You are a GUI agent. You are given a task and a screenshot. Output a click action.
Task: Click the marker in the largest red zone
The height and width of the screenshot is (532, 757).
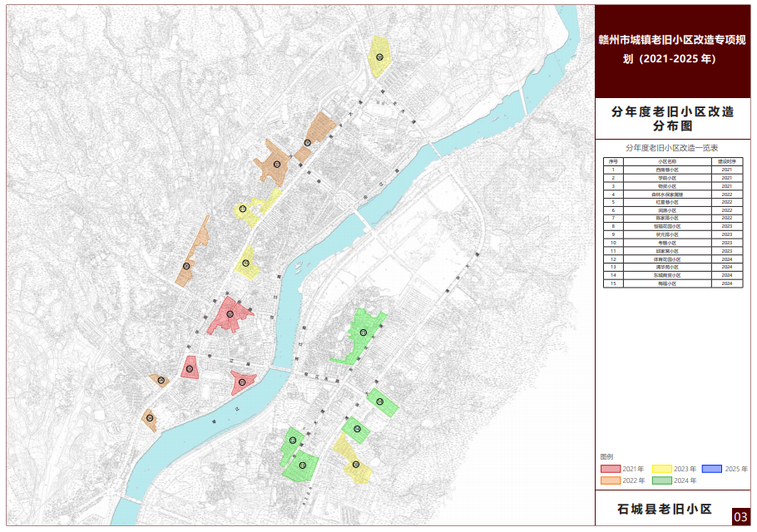point(230,314)
